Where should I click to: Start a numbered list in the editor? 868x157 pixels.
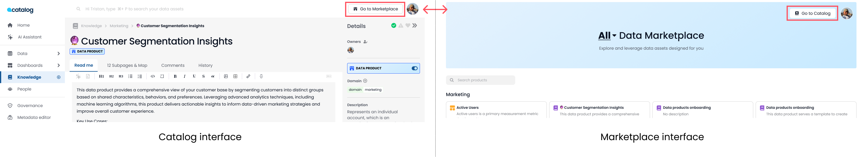click(140, 76)
